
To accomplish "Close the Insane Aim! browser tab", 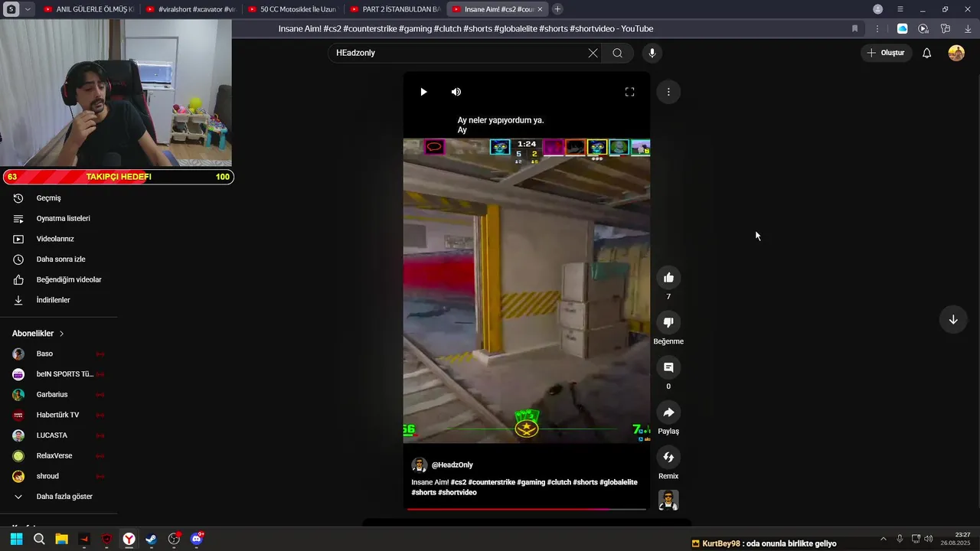I will pos(540,9).
